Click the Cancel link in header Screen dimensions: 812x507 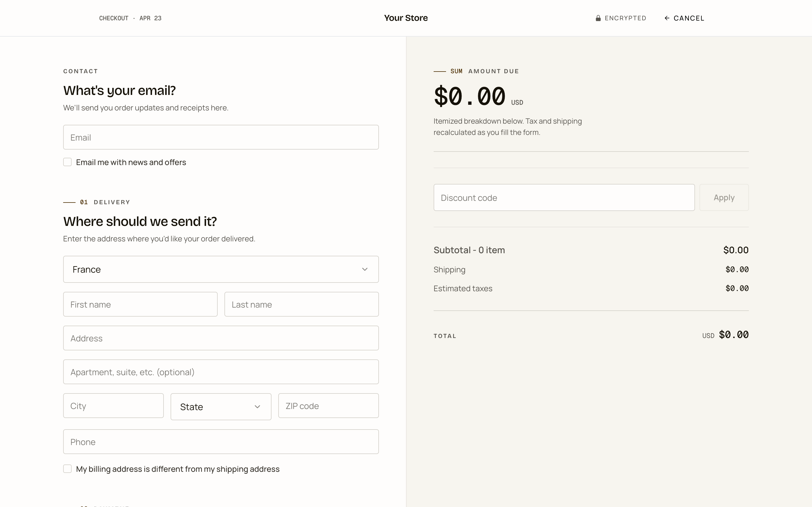coord(689,18)
